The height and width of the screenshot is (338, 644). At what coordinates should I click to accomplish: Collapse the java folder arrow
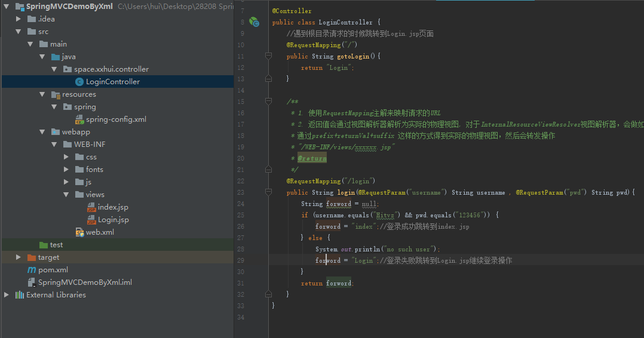[42, 57]
